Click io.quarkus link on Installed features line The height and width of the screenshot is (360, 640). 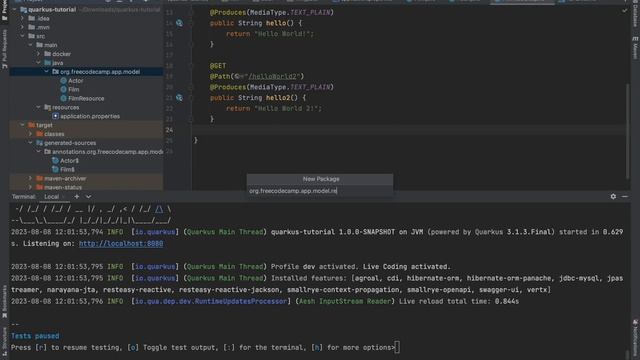tap(155, 278)
